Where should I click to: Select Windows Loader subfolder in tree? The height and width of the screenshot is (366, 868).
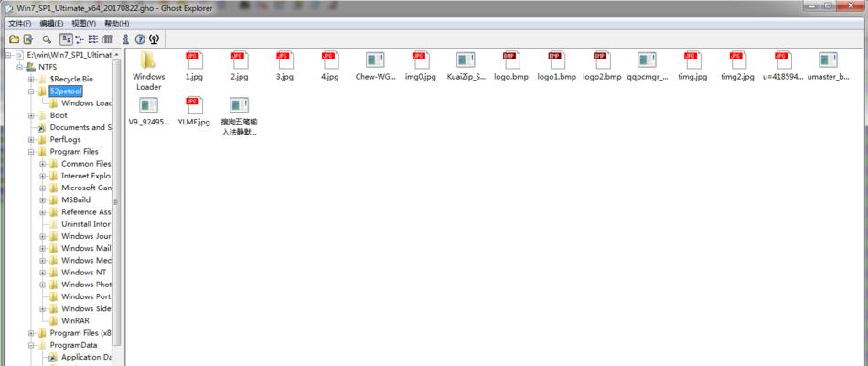(x=86, y=103)
